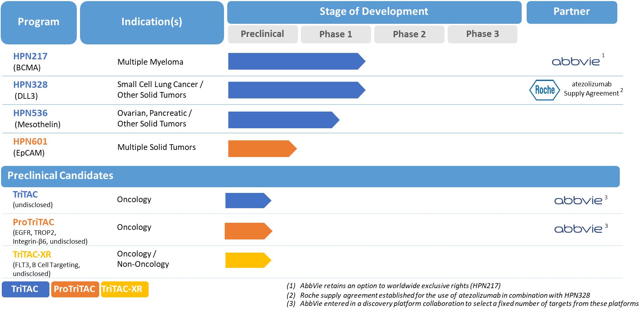This screenshot has width=644, height=313.
Task: Select the HPN536 blue progress arrow
Action: pos(283,120)
